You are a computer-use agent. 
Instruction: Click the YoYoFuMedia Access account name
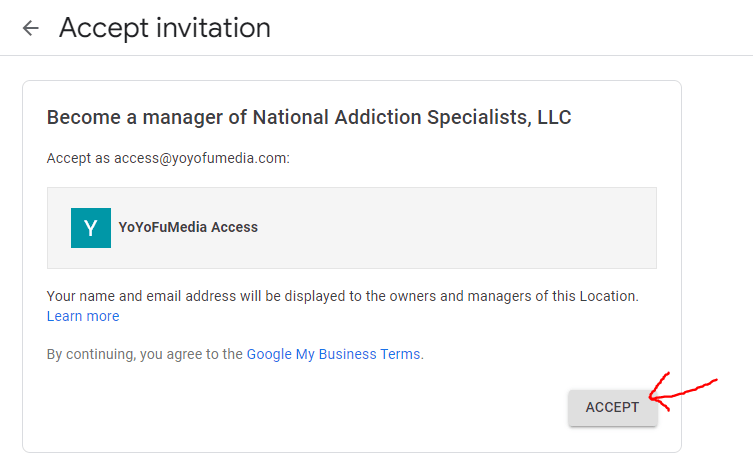[188, 227]
